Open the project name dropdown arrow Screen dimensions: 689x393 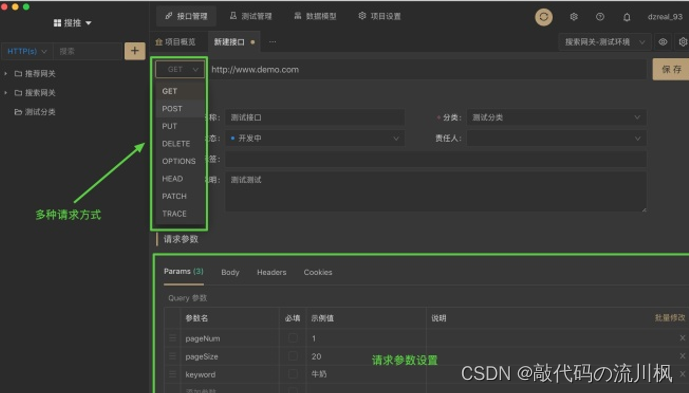point(88,23)
